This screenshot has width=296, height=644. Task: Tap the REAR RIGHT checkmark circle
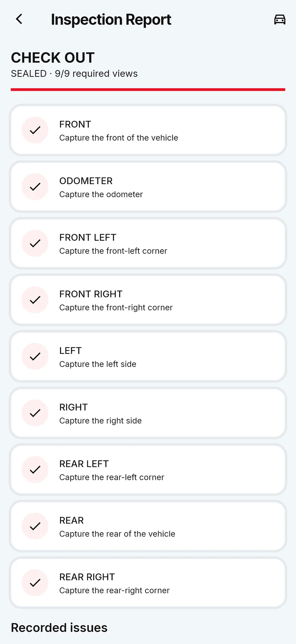[x=35, y=583]
